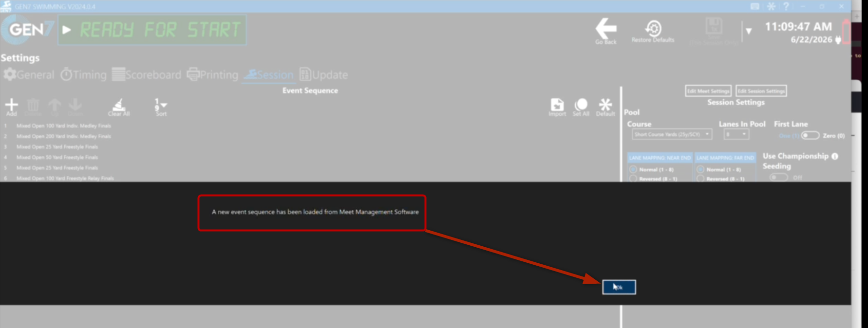
Task: Open the General settings tab
Action: [x=29, y=75]
